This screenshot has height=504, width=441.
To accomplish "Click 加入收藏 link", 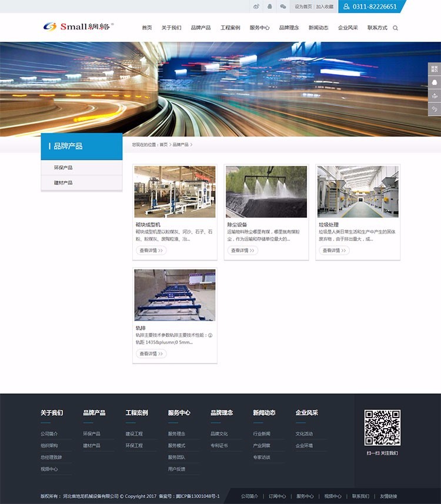I will 325,6.
